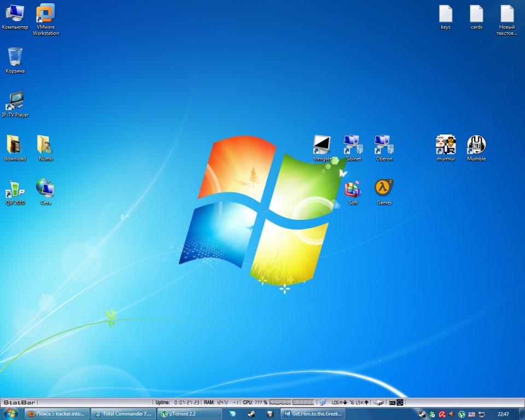Select the IP-TV Player shortcut
This screenshot has height=420, width=525.
(15, 104)
